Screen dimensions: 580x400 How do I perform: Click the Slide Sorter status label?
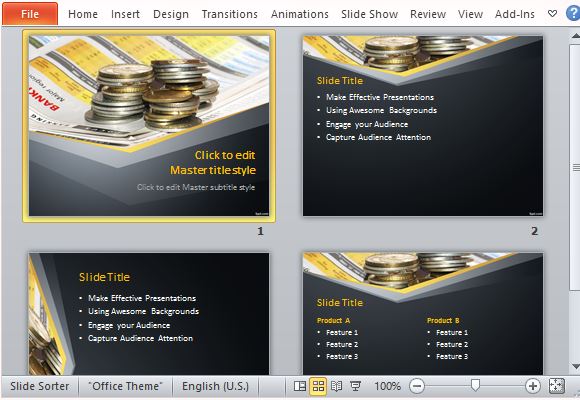[x=40, y=386]
